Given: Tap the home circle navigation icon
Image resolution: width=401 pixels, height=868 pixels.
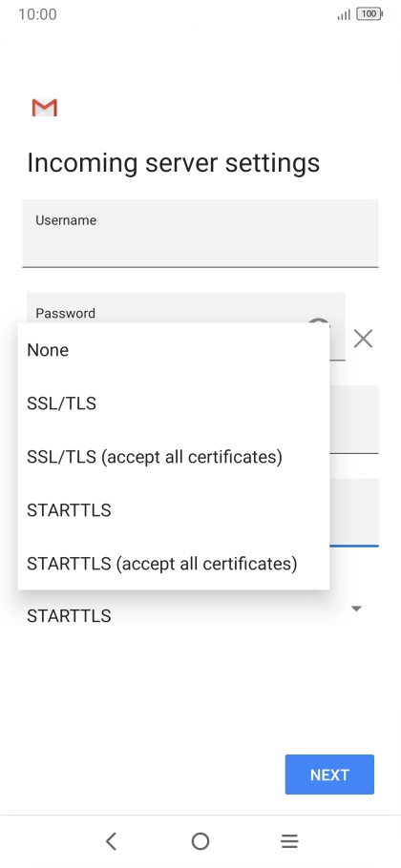Looking at the screenshot, I should [200, 841].
